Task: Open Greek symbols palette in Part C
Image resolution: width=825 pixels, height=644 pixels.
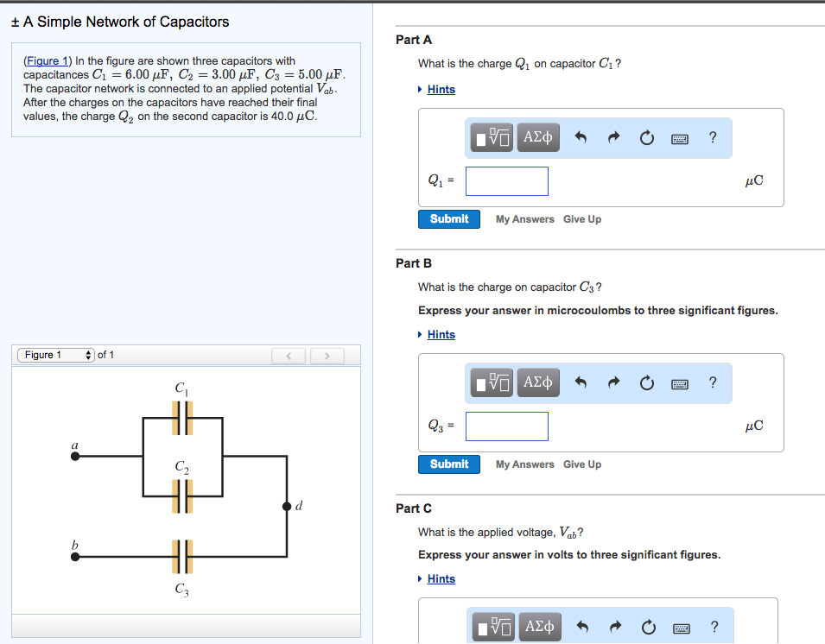Action: (540, 627)
